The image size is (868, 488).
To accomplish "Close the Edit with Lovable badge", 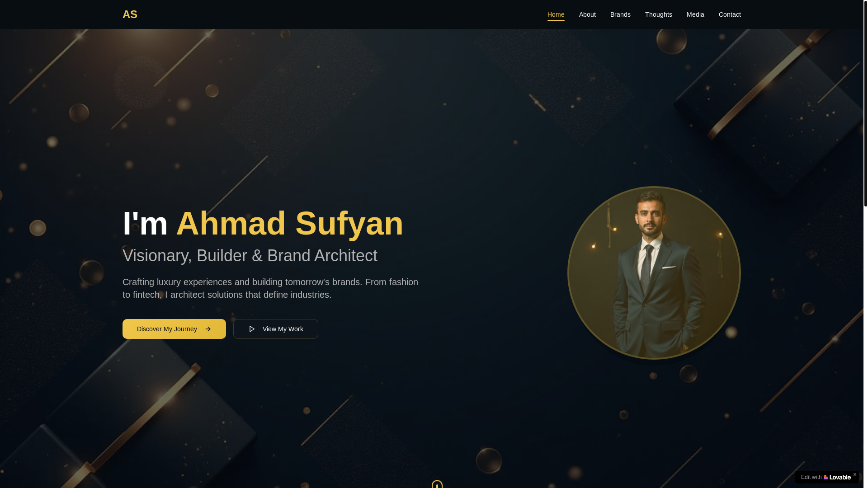I will coord(854,474).
